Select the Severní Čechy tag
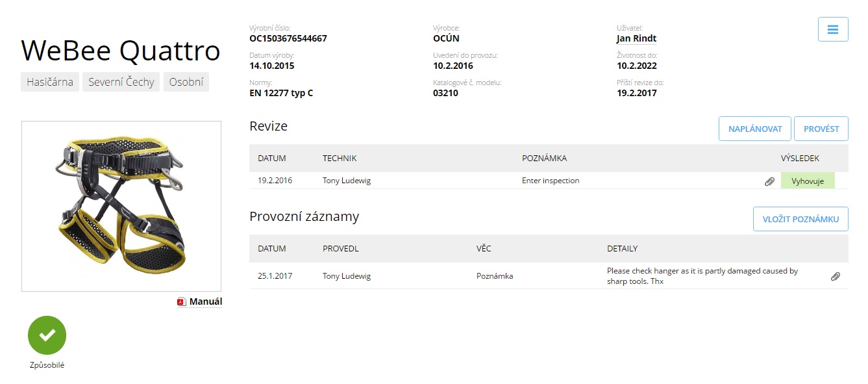Screen dimensions: 868x384 (x=121, y=82)
